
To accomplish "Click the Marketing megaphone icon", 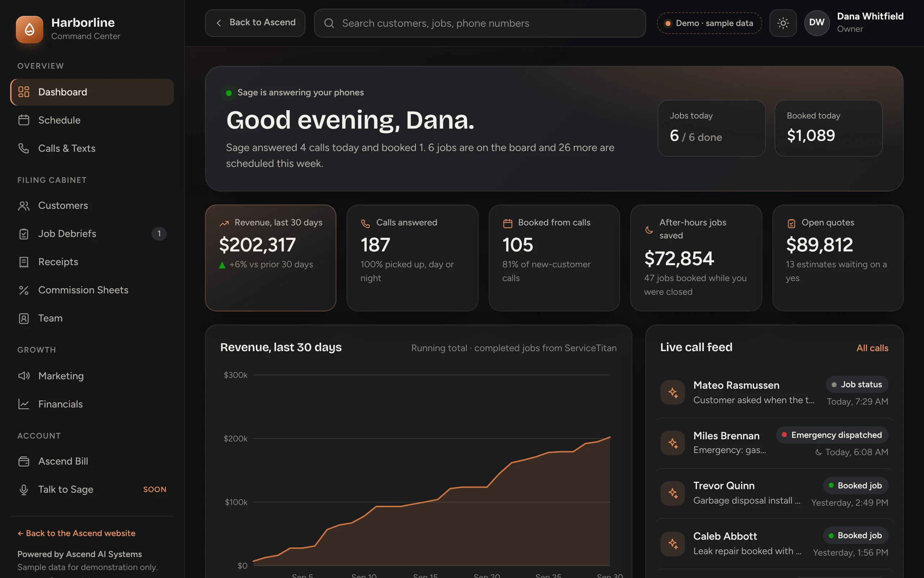I will pyautogui.click(x=24, y=376).
